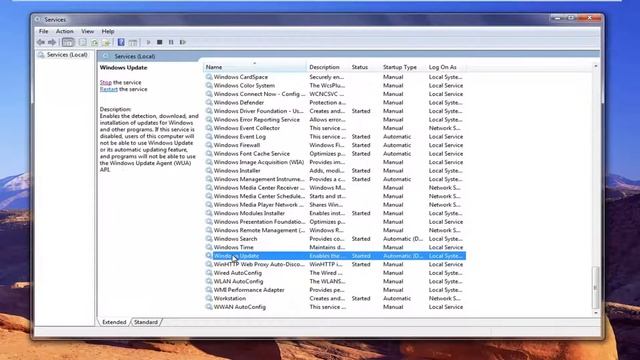Open the File menu
Viewport: 640px width, 360px height.
(x=43, y=31)
